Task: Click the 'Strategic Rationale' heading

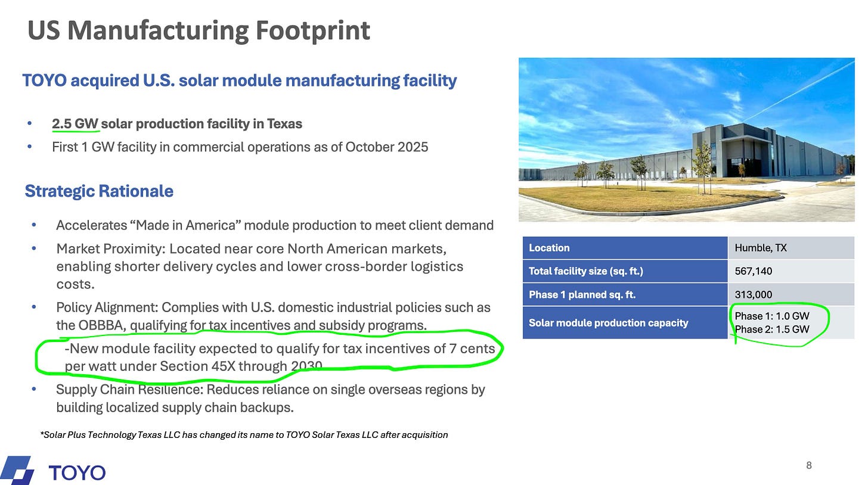Action: pyautogui.click(x=99, y=191)
